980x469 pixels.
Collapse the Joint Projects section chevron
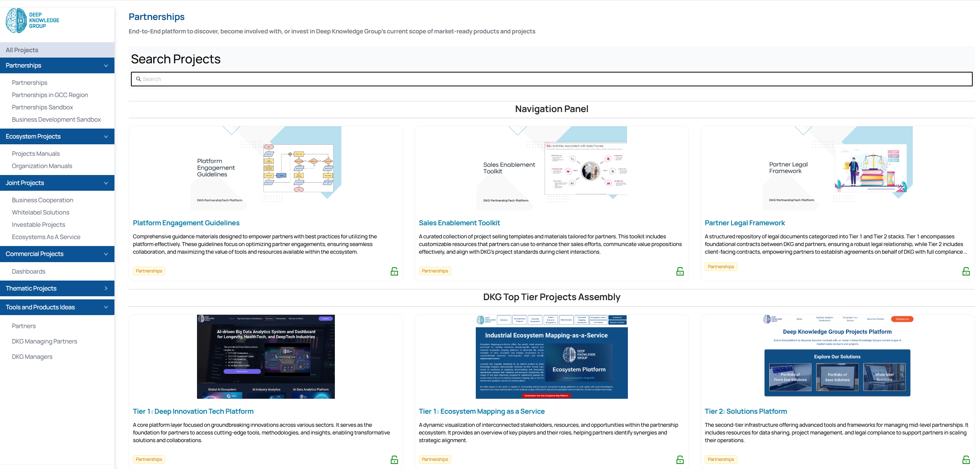[106, 183]
